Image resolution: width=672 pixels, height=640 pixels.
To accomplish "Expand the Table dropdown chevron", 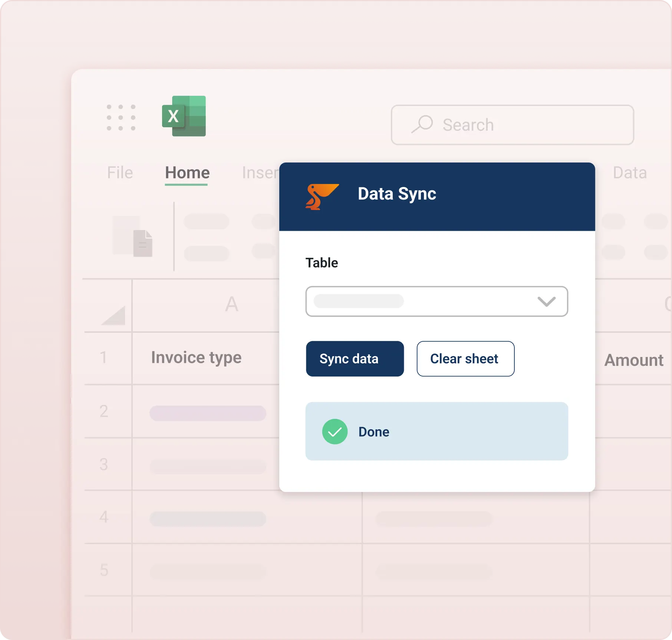I will (x=546, y=301).
